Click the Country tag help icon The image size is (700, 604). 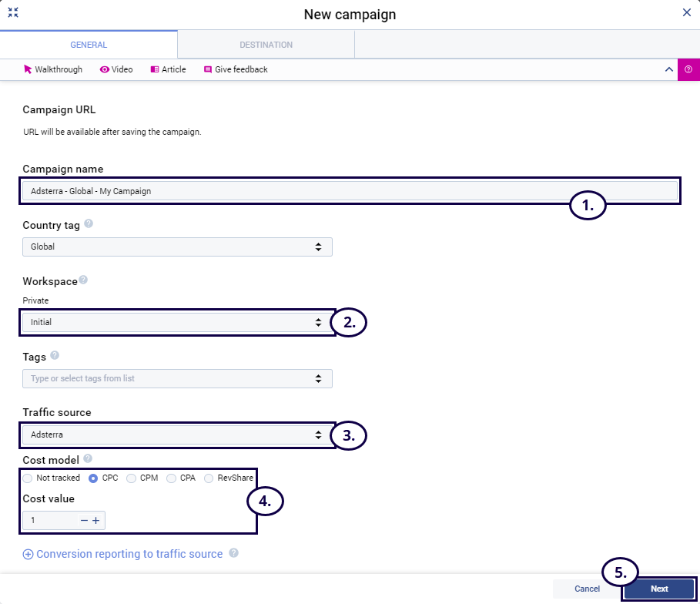pos(89,224)
